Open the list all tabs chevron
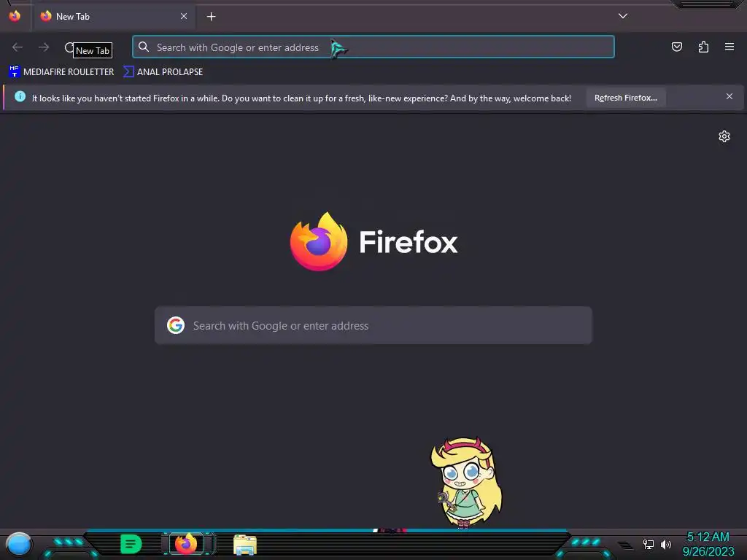 tap(623, 16)
